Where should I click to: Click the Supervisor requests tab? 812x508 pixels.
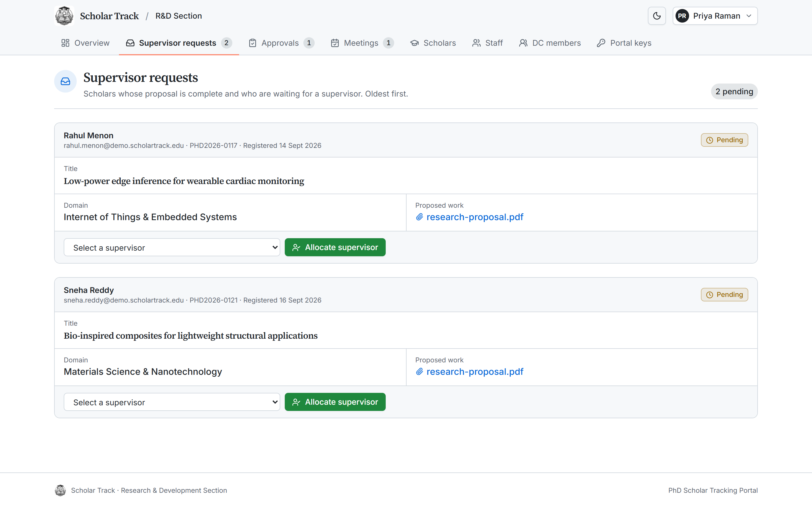[179, 43]
